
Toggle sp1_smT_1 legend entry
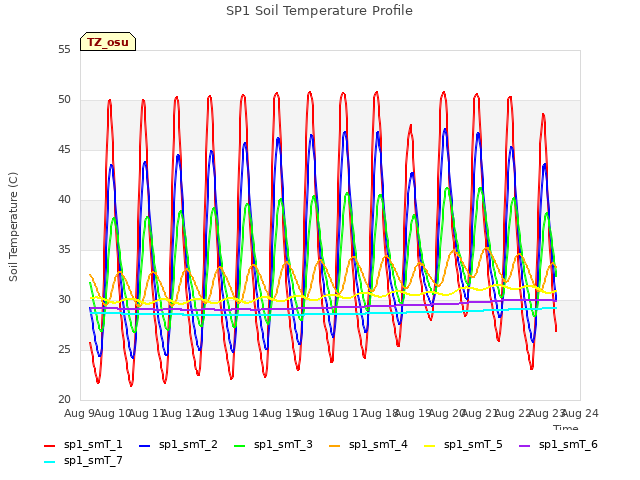tap(83, 444)
